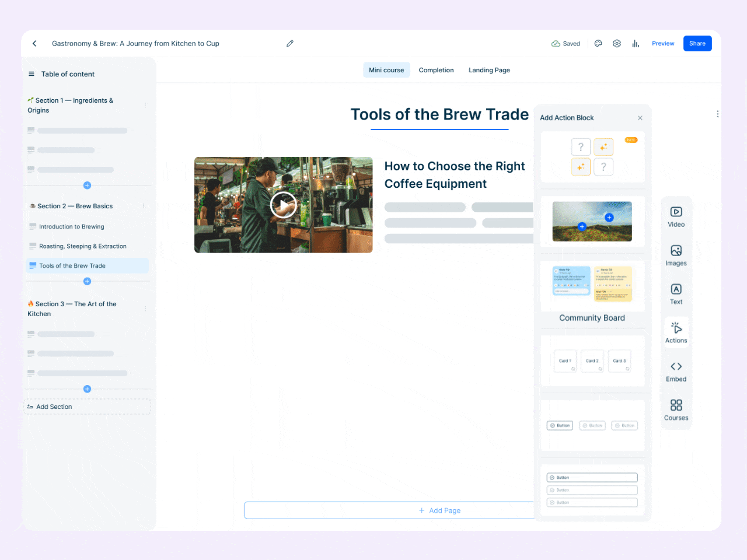Image resolution: width=747 pixels, height=560 pixels.
Task: Open Section 2 Brew Basics options
Action: pos(144,206)
